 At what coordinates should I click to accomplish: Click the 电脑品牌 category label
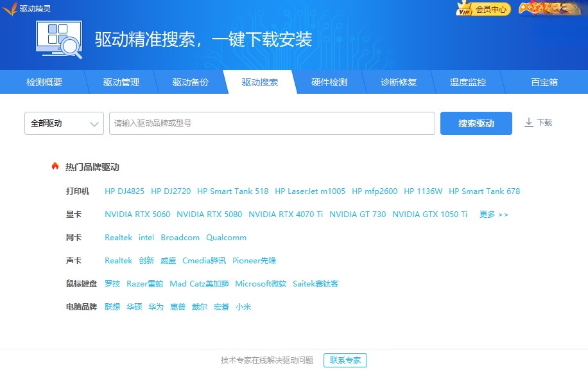(x=82, y=306)
